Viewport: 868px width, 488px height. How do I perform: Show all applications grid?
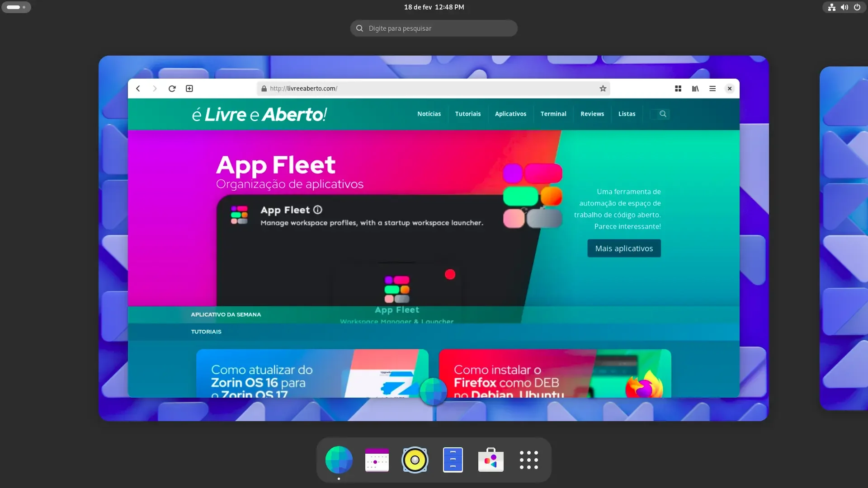coord(528,460)
